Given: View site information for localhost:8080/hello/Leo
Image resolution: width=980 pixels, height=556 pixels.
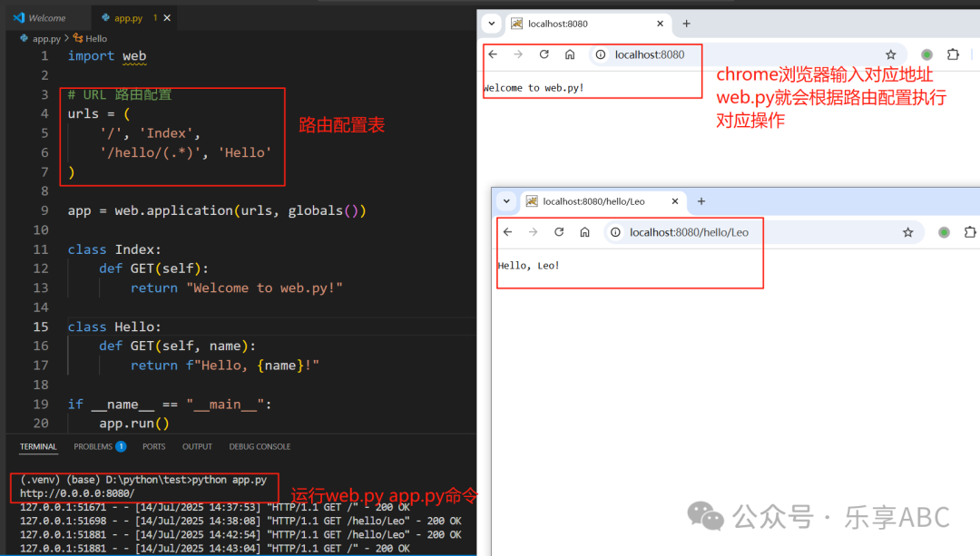Looking at the screenshot, I should click(615, 232).
